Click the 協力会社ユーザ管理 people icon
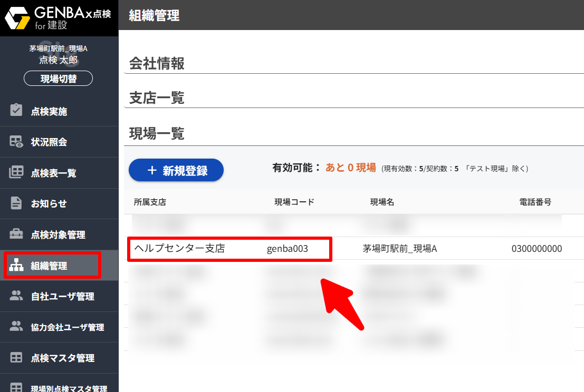 16,327
